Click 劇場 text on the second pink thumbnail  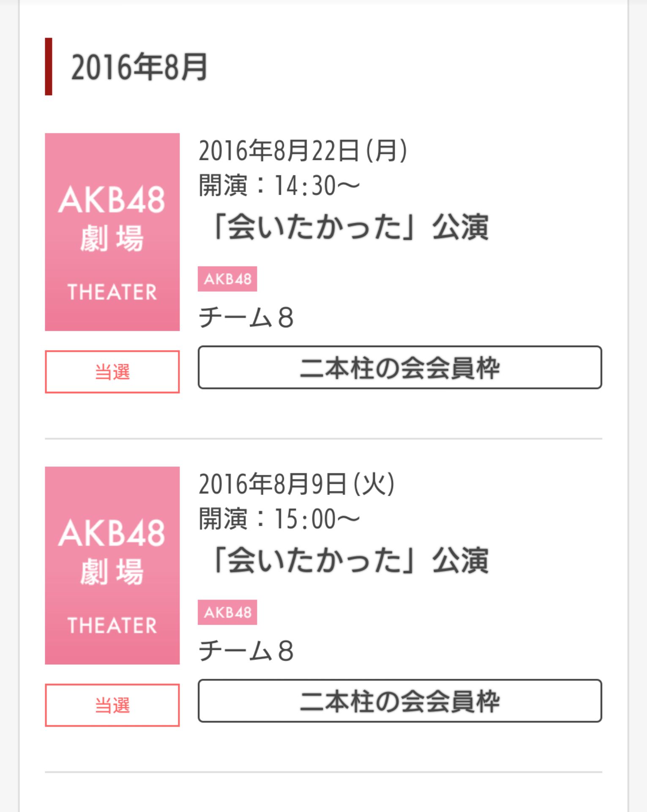(112, 571)
